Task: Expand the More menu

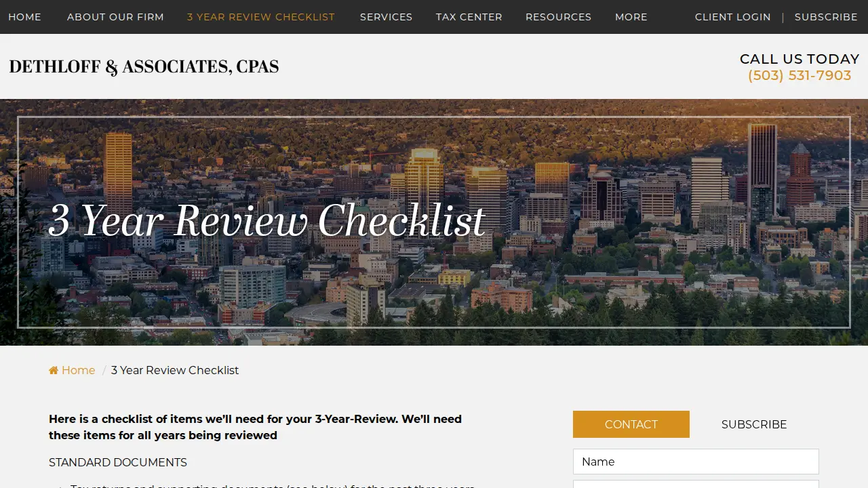Action: click(631, 17)
